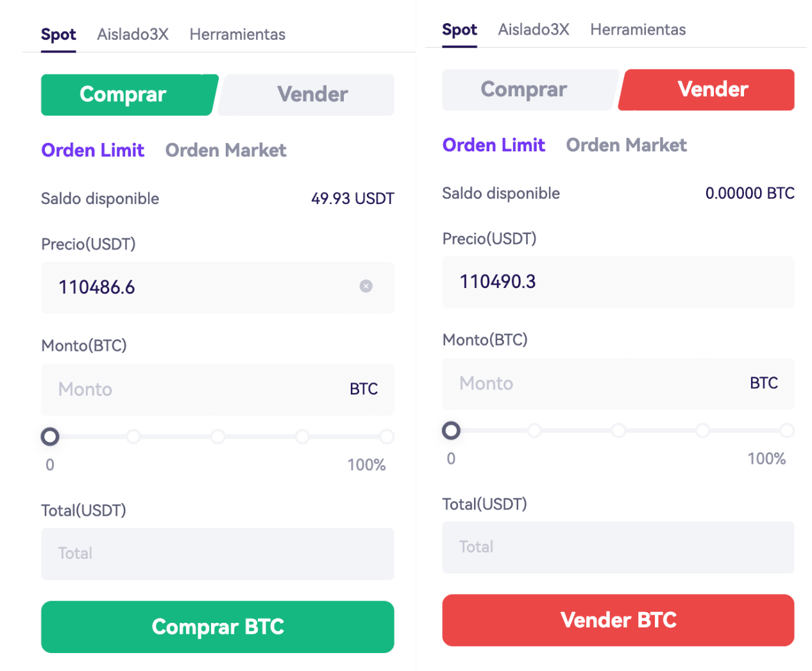Open Herramientas tab in sell panel
Screen dimensions: 812x671
point(638,30)
